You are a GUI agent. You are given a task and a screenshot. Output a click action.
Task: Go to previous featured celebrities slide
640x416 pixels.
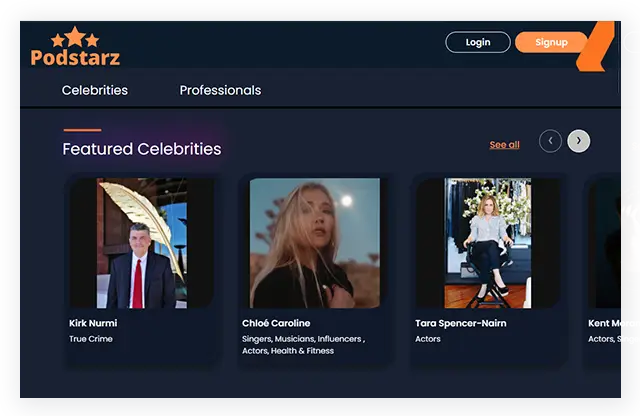point(550,141)
